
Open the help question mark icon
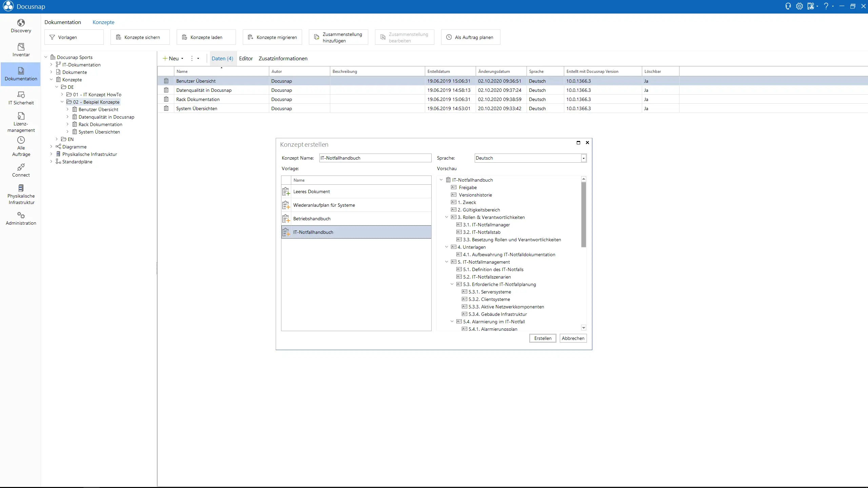coord(826,6)
